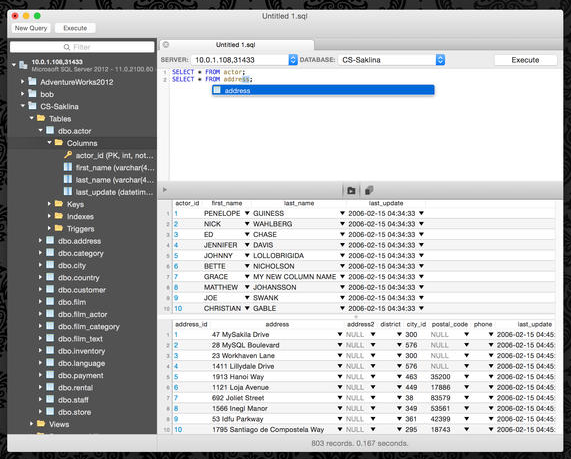
Task: Click the 692 Joliet Street cell
Action: (238, 398)
